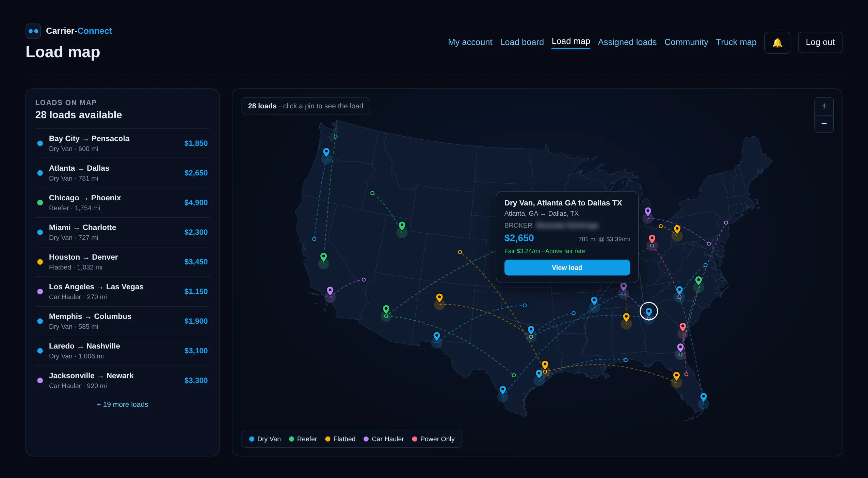
Task: Click the Carrier-Connect logo icon
Action: (33, 31)
